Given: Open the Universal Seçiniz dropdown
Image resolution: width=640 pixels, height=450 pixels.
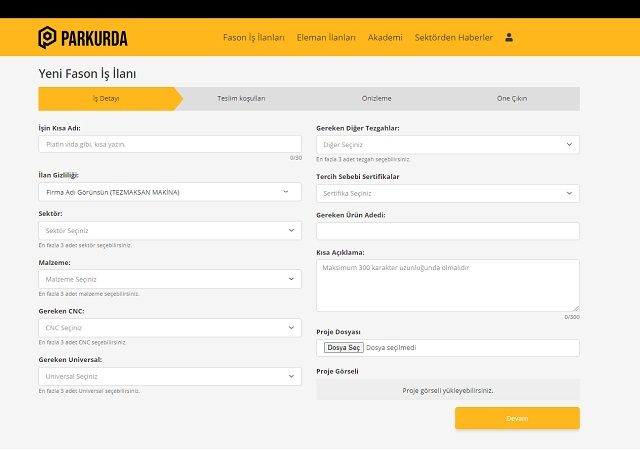Looking at the screenshot, I should [169, 376].
